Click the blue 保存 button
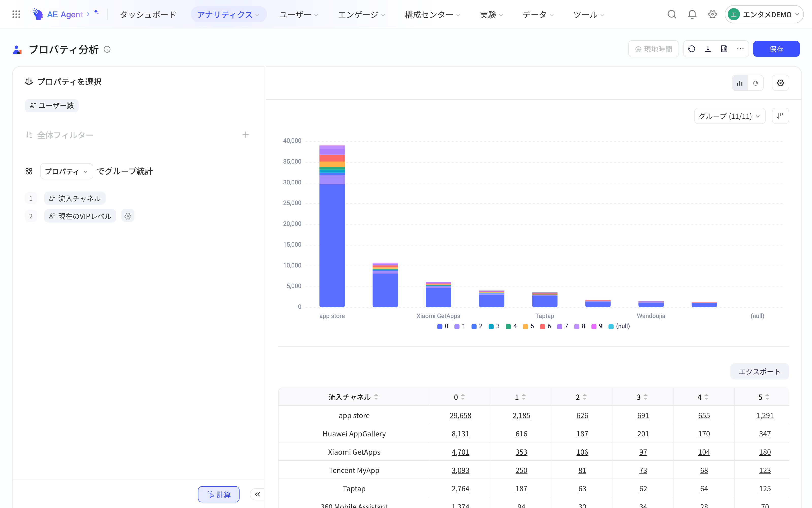Screen dimensions: 812x508 (x=776, y=49)
